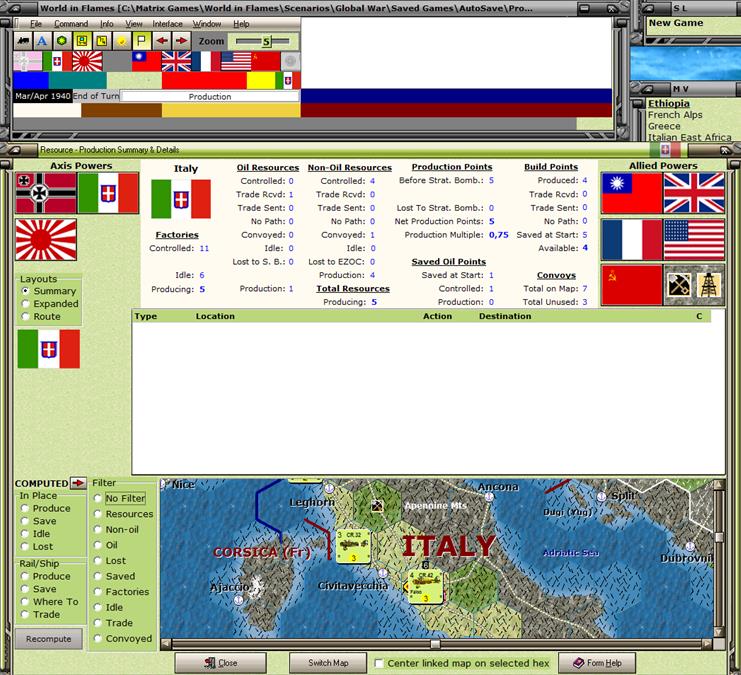The width and height of the screenshot is (741, 675).
Task: Click the green hexagon toolbar icon
Action: point(62,41)
